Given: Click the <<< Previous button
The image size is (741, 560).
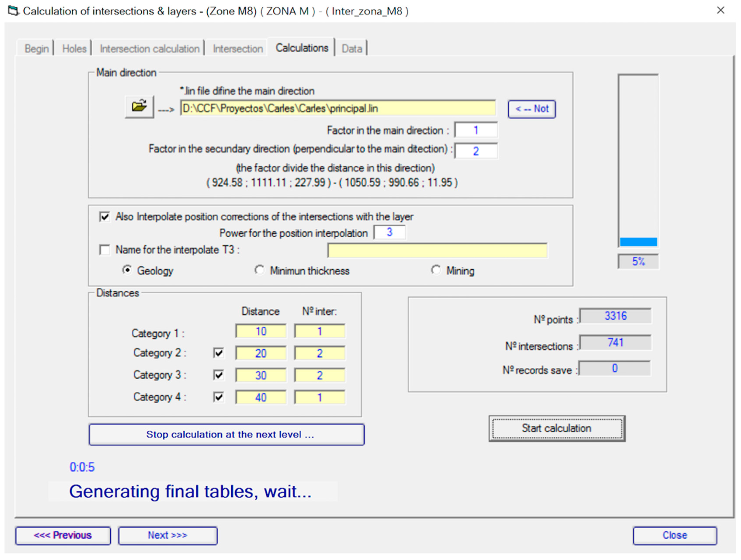Looking at the screenshot, I should 63,535.
